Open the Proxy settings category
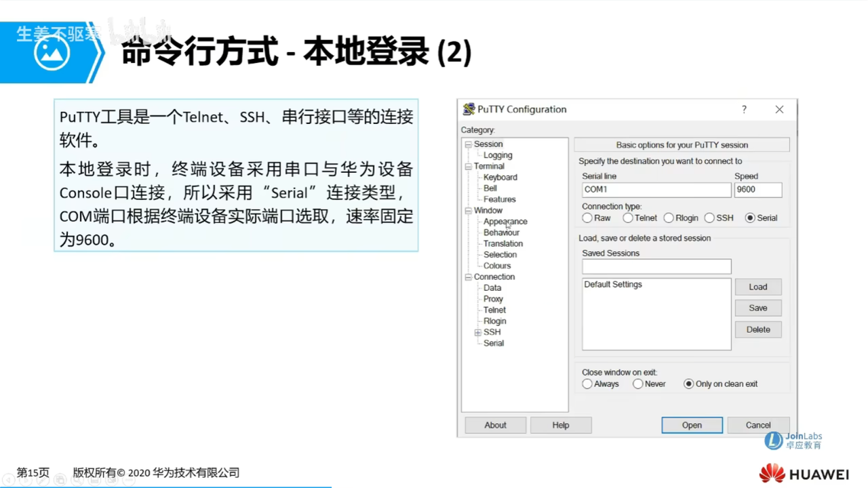 click(493, 299)
